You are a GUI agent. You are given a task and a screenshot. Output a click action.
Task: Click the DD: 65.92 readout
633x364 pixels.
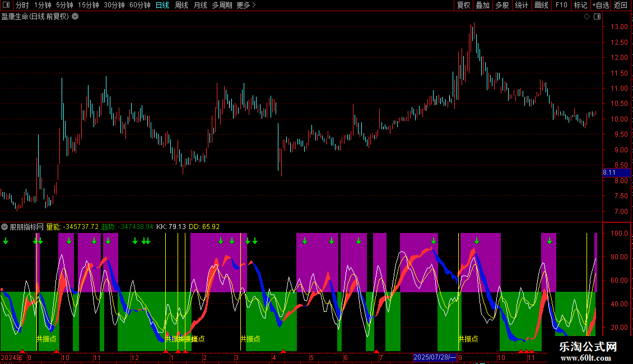(204, 227)
